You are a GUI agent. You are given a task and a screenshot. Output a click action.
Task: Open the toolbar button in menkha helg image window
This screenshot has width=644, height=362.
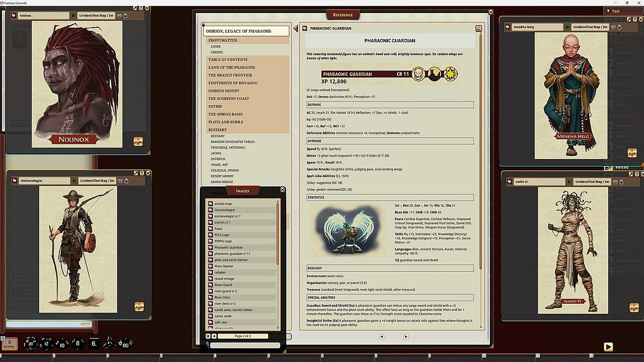click(632, 153)
